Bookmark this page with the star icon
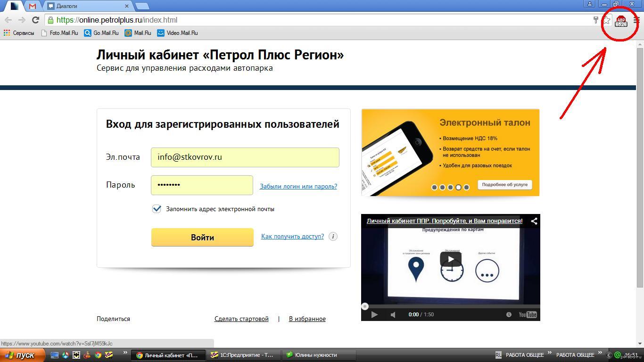 (x=606, y=20)
